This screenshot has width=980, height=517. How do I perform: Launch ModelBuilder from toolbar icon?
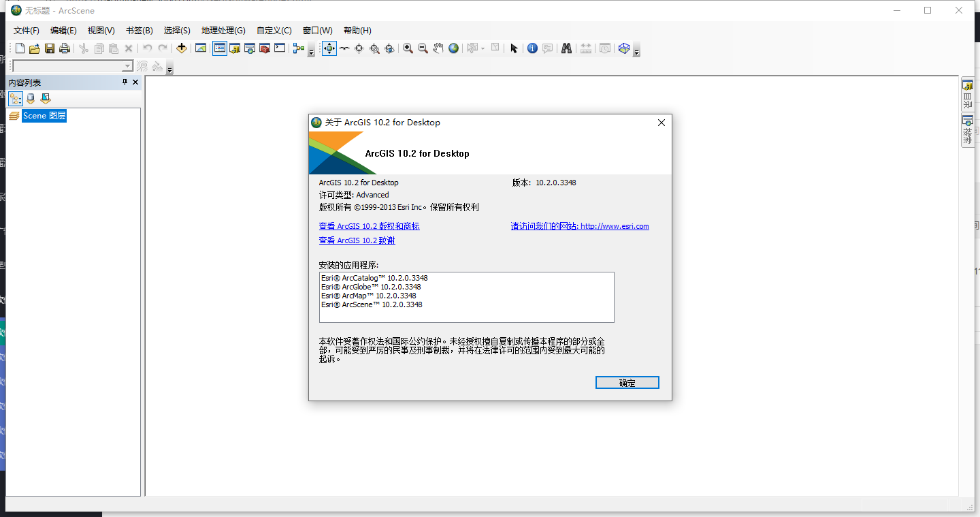pos(299,48)
